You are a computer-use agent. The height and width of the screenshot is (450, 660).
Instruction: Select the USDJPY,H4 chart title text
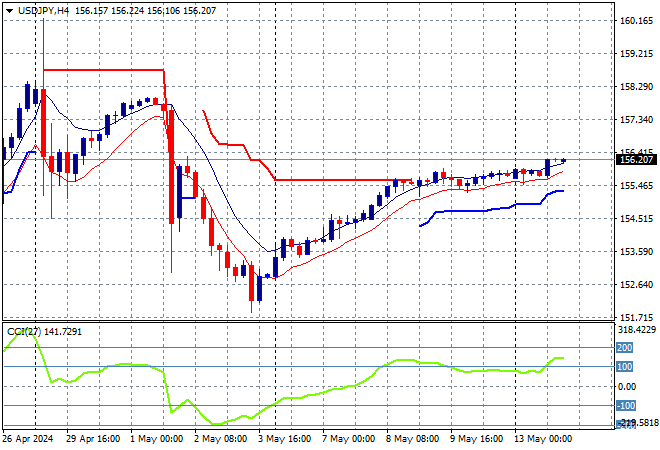(43, 11)
